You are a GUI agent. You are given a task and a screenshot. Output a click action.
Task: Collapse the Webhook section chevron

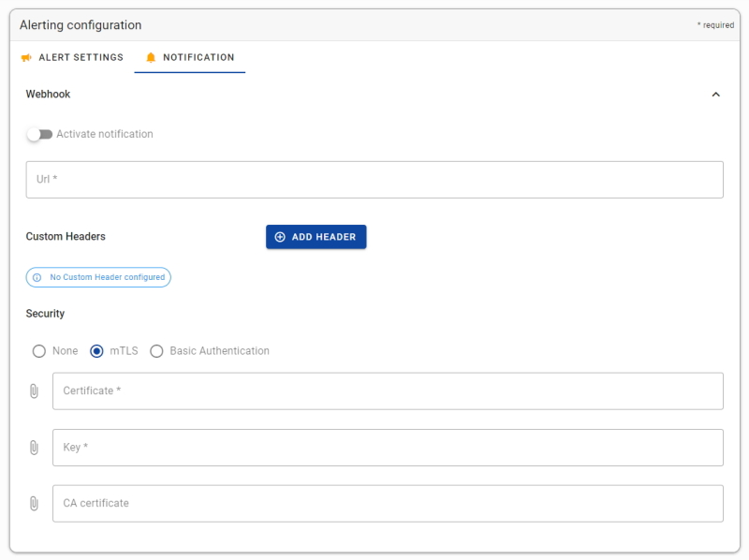point(715,95)
